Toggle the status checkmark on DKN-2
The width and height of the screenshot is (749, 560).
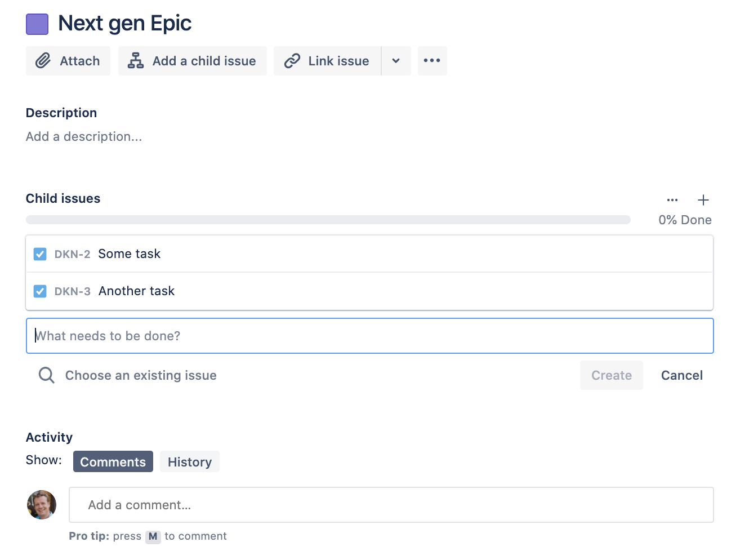[x=40, y=254]
